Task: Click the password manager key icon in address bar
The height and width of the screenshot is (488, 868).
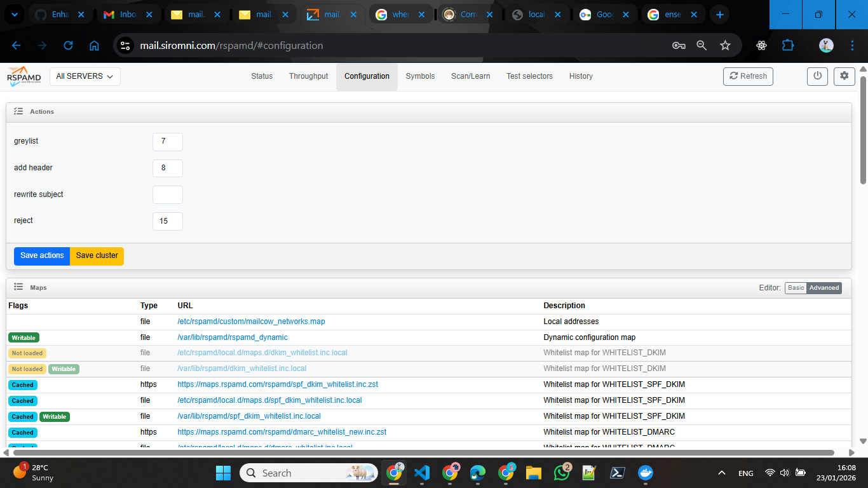Action: pyautogui.click(x=679, y=45)
